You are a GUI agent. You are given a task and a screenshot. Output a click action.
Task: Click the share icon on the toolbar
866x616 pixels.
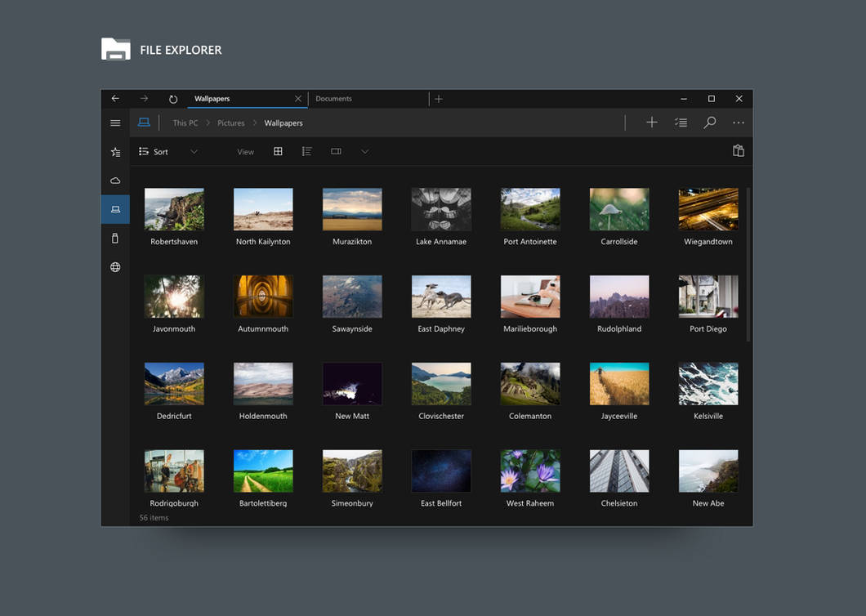pos(739,150)
